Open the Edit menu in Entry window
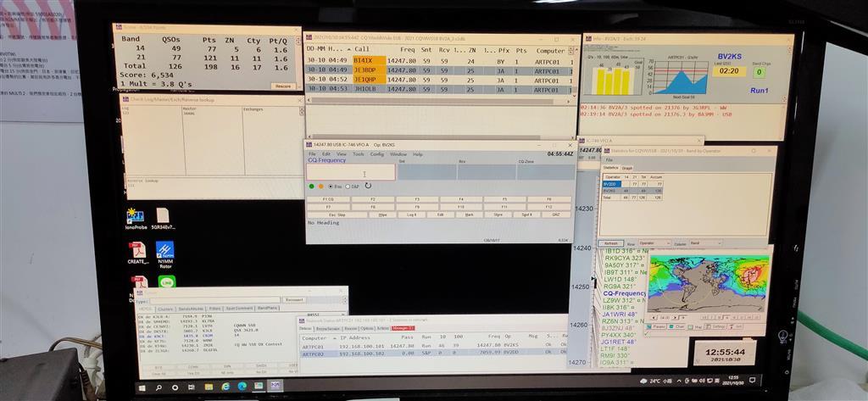 click(326, 154)
